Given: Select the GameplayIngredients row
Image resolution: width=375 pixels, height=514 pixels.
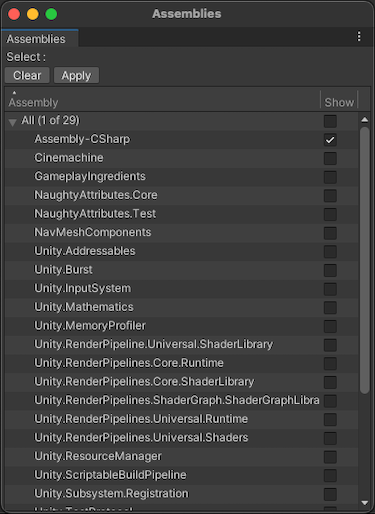Looking at the screenshot, I should coord(182,177).
